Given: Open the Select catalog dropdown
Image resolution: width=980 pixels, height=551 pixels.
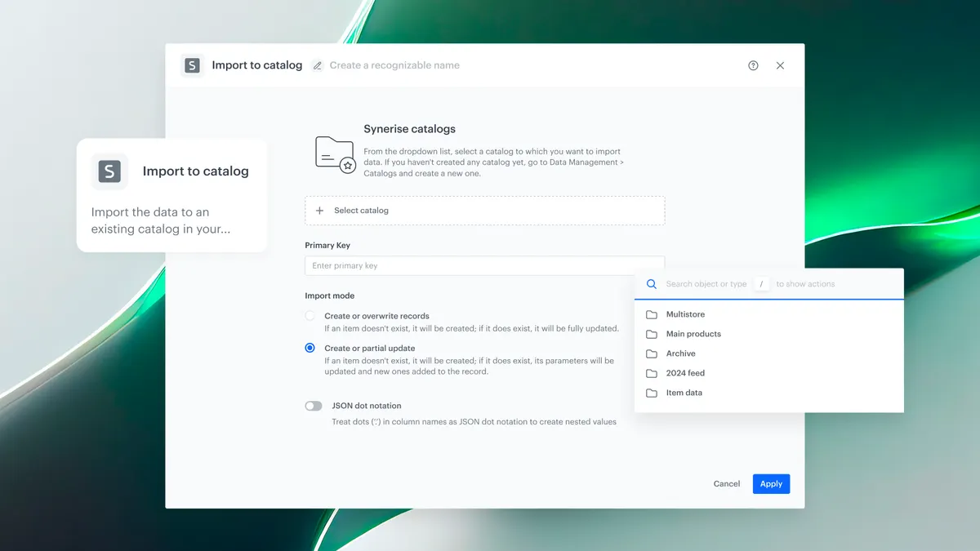Looking at the screenshot, I should pyautogui.click(x=485, y=211).
